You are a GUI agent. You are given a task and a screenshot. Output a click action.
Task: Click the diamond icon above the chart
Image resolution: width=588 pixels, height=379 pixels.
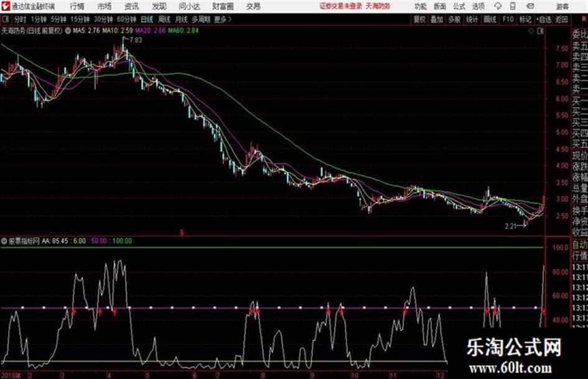coord(531,31)
